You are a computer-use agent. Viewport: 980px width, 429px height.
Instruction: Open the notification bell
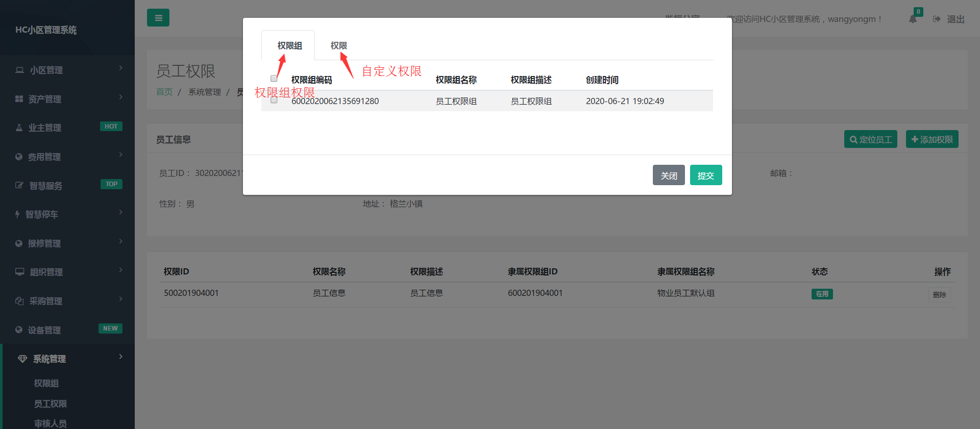tap(913, 19)
